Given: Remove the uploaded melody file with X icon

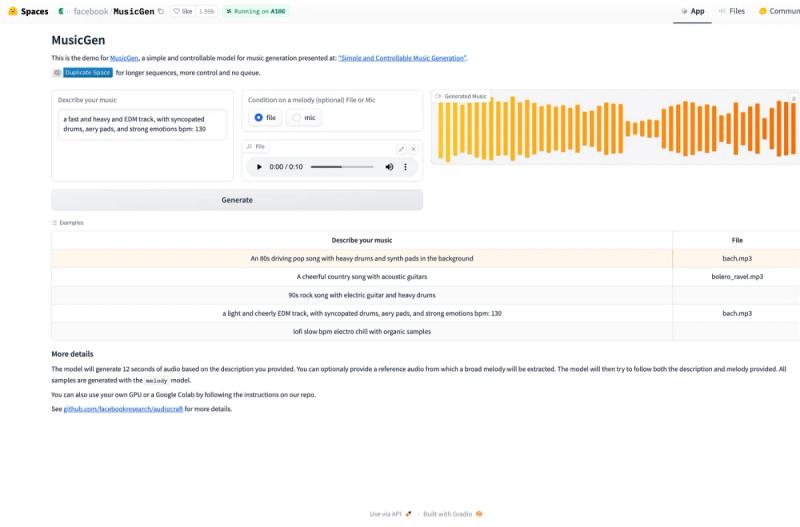Looking at the screenshot, I should tap(413, 149).
